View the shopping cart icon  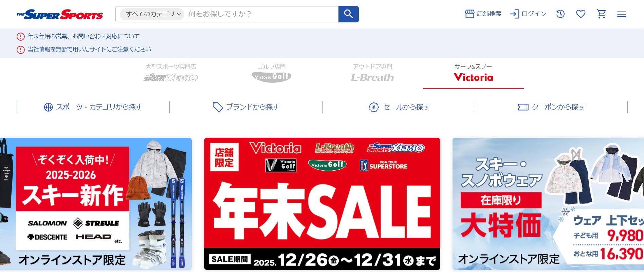click(601, 14)
